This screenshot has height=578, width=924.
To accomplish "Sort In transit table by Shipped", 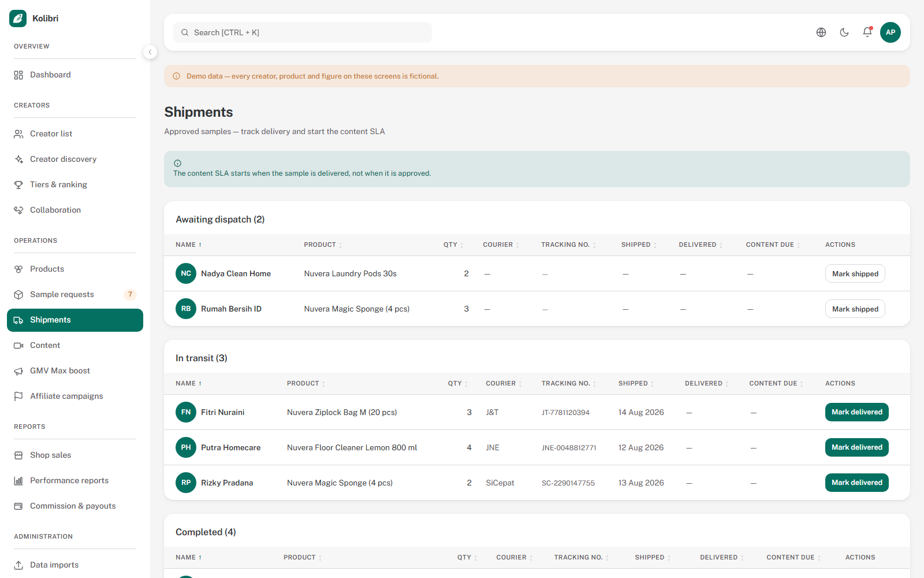I will (636, 384).
